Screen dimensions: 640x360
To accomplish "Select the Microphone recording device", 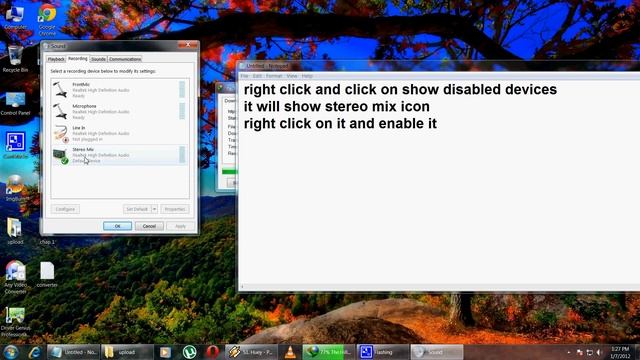I will click(119, 111).
